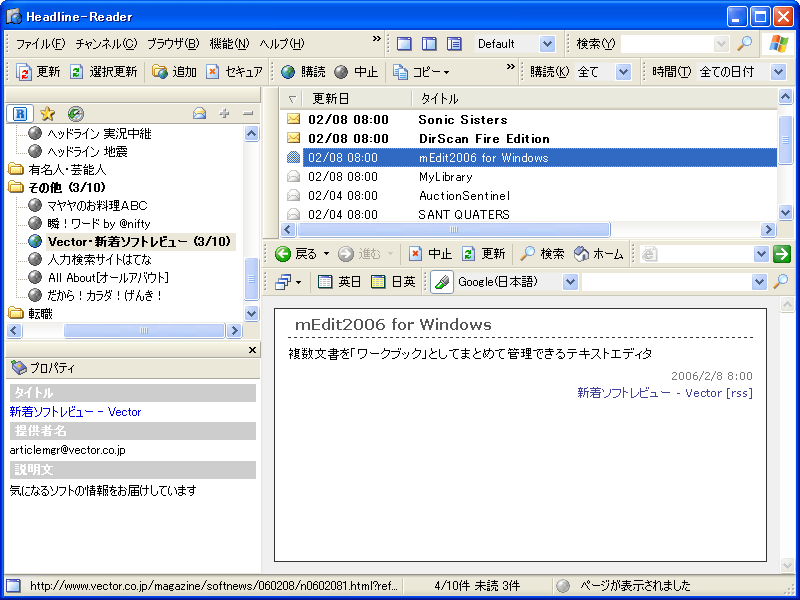800x600 pixels.
Task: Expand the menu bar overflow chevron
Action: 377,39
